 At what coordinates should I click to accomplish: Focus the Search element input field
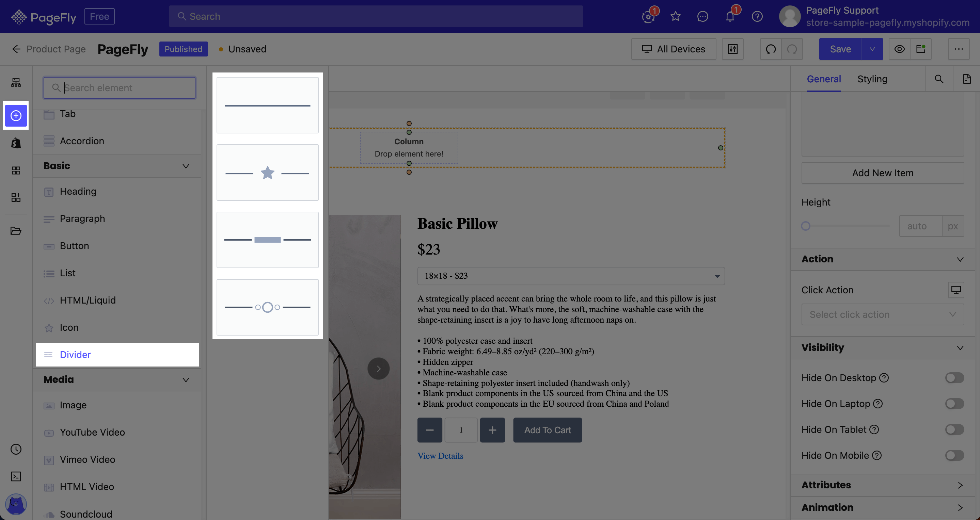(x=120, y=88)
